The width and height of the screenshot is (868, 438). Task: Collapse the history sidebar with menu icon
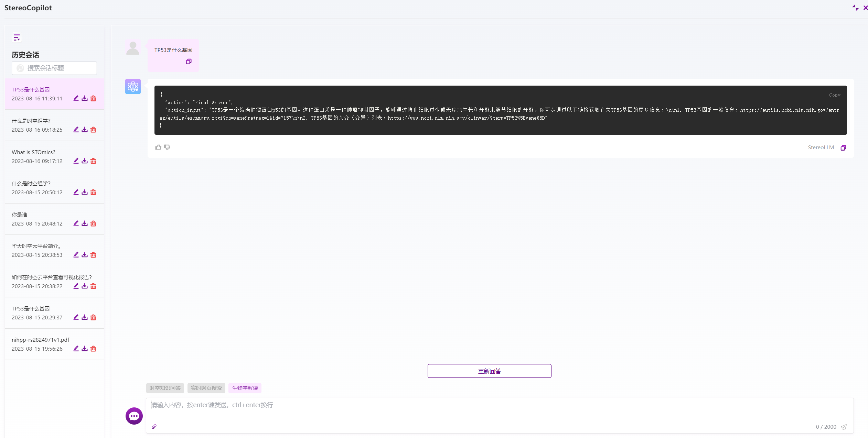pos(17,37)
